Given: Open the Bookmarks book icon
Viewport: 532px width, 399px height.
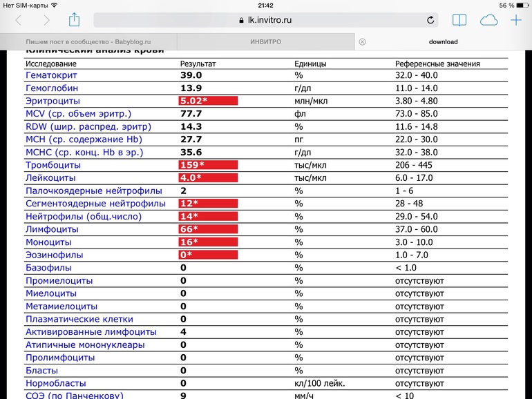Looking at the screenshot, I should (x=459, y=21).
